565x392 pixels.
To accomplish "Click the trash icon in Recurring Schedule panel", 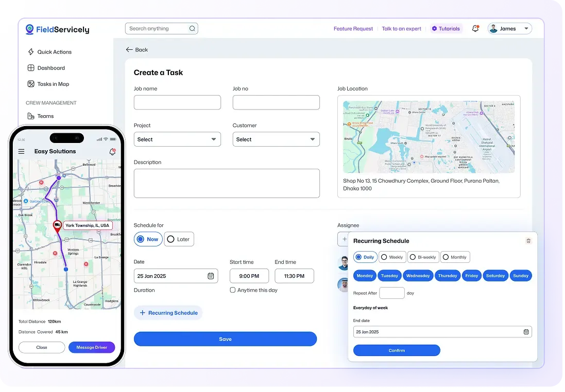I will click(x=528, y=241).
